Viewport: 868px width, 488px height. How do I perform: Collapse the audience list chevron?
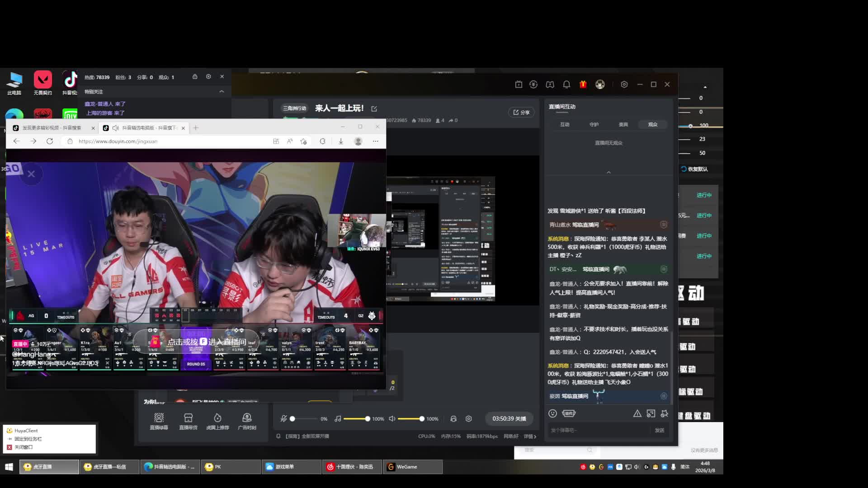[x=609, y=172]
